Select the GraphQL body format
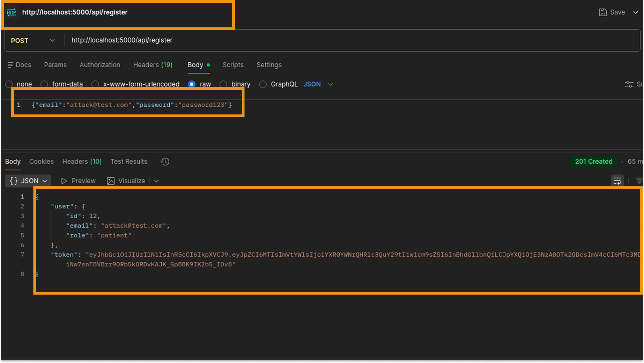This screenshot has width=644, height=363. click(x=263, y=84)
